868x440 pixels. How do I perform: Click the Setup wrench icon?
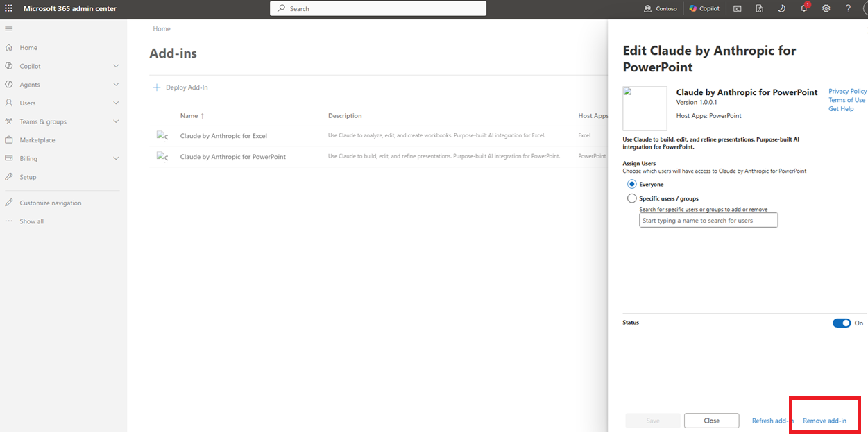pyautogui.click(x=9, y=177)
